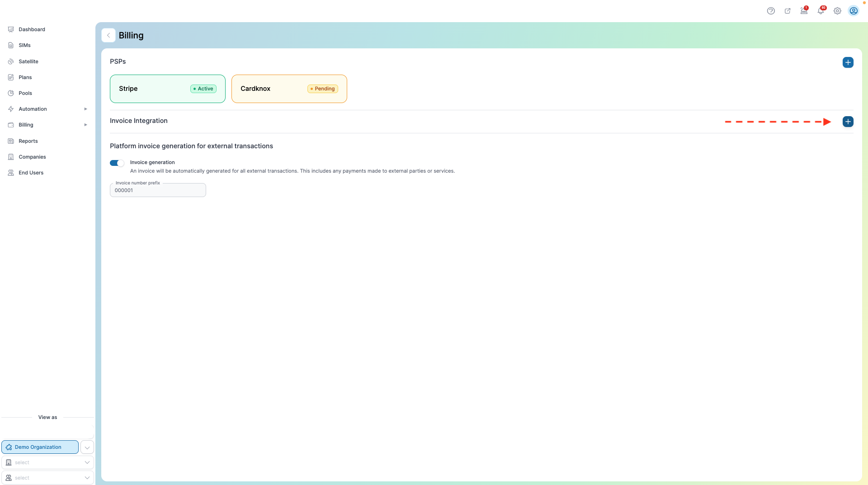This screenshot has width=868, height=485.
Task: Expand the Billing submenu arrow
Action: [85, 125]
